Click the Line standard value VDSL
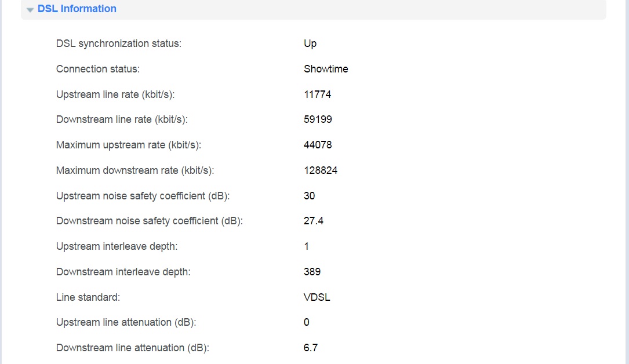The width and height of the screenshot is (629, 364). 317,297
